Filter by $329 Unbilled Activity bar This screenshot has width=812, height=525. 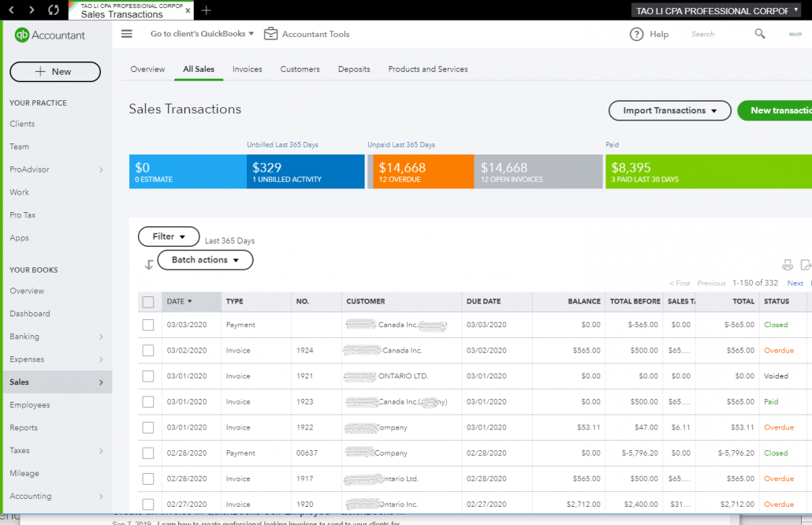tap(306, 171)
